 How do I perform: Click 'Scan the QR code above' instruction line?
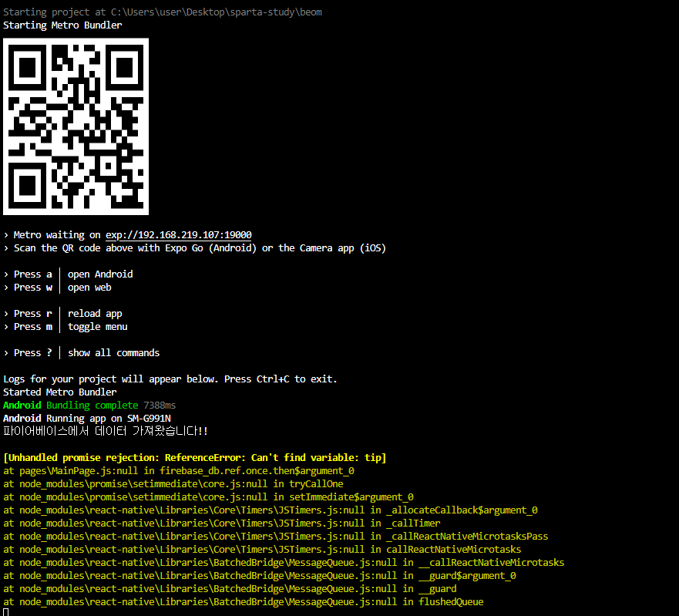[x=194, y=248]
